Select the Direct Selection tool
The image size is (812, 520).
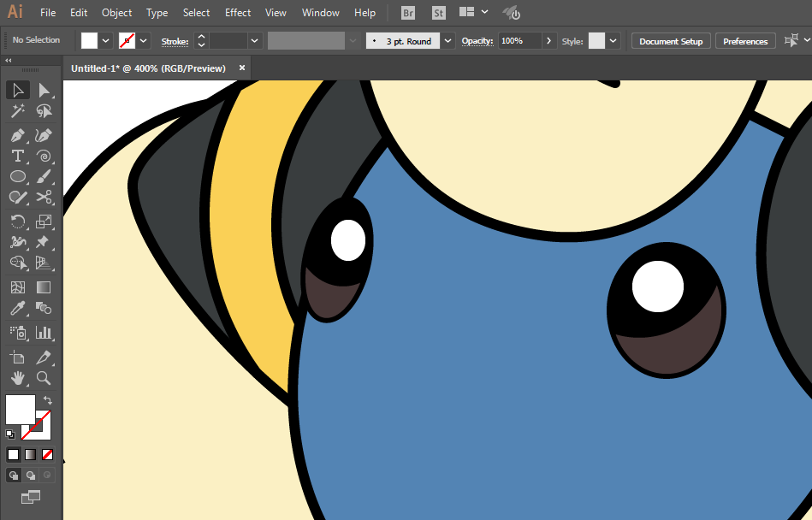pos(44,90)
